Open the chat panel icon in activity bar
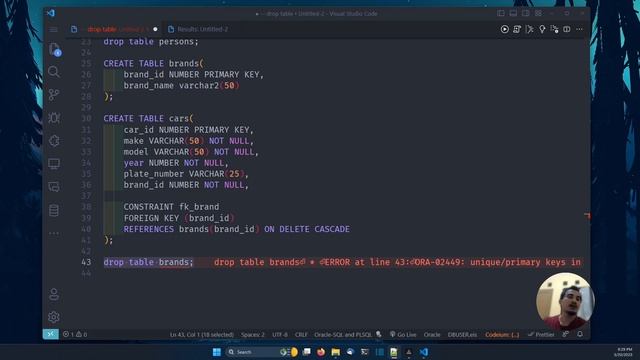640x360 pixels. [54, 187]
